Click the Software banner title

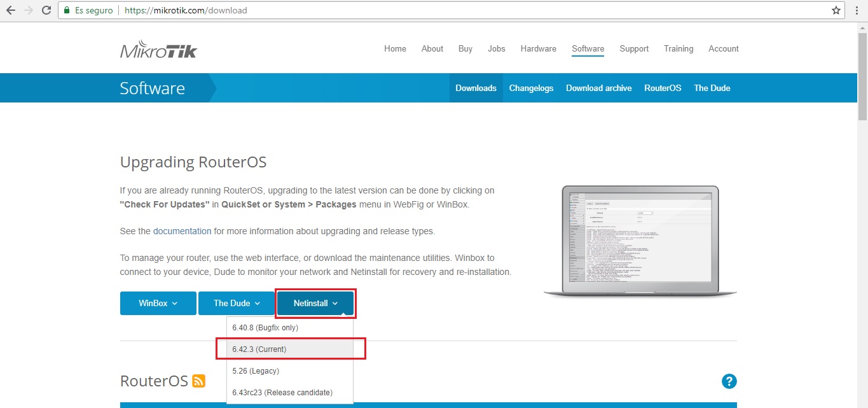(x=153, y=88)
